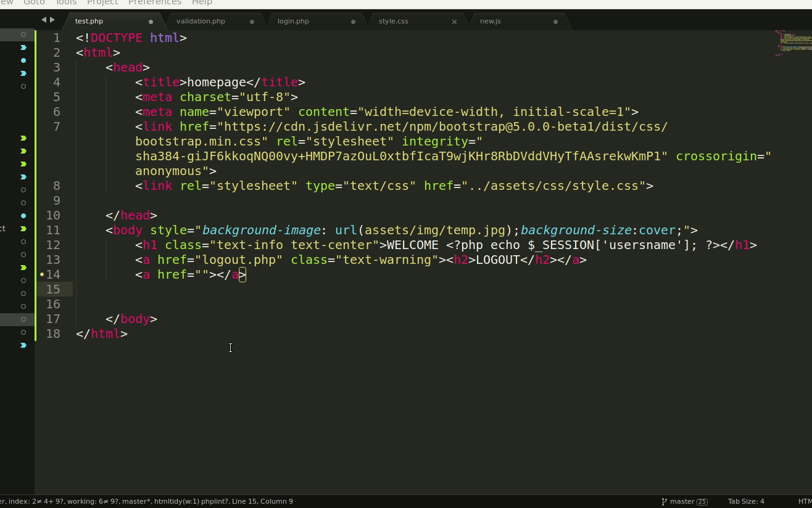This screenshot has width=812, height=508.
Task: Click the unsaved dot on validation.php tab
Action: (x=252, y=22)
